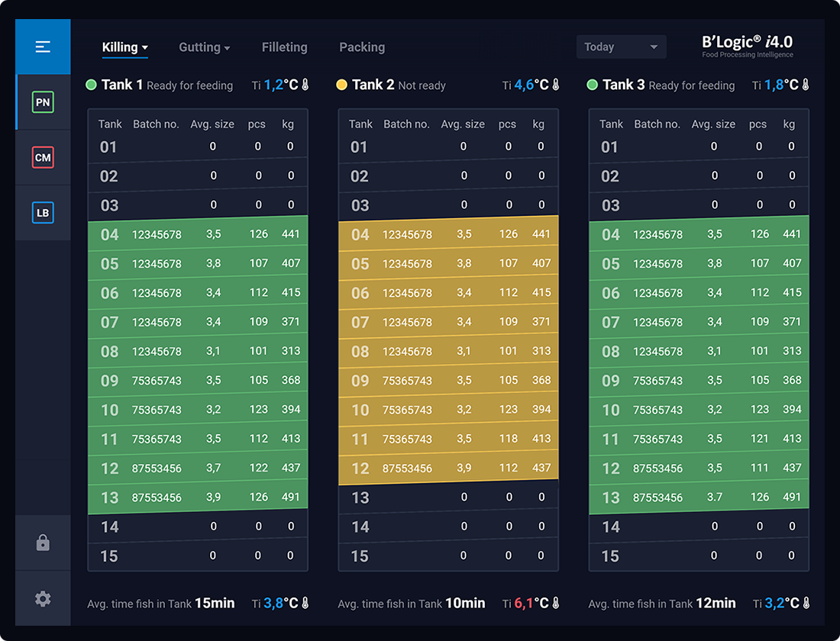Viewport: 840px width, 641px height.
Task: Switch to the LB panel
Action: click(43, 213)
